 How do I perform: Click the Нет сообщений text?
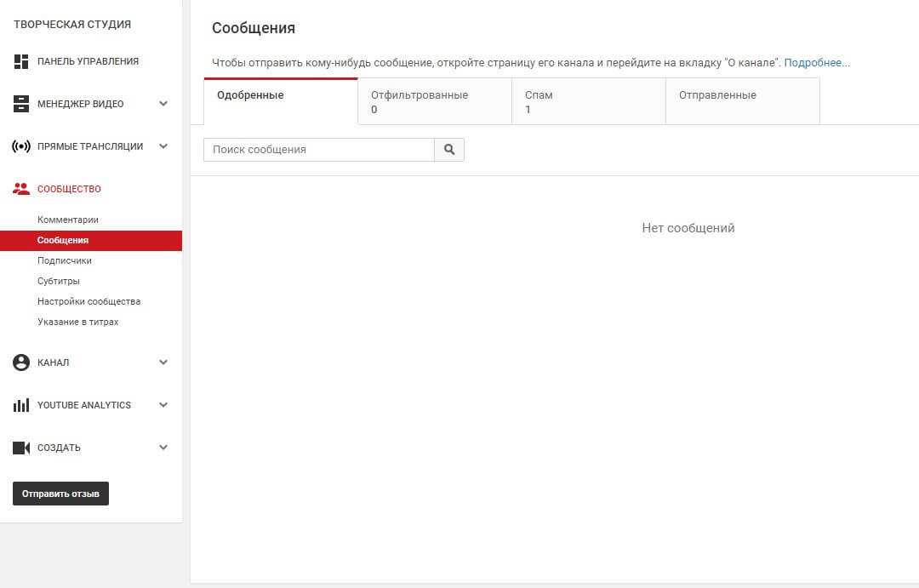coord(688,228)
